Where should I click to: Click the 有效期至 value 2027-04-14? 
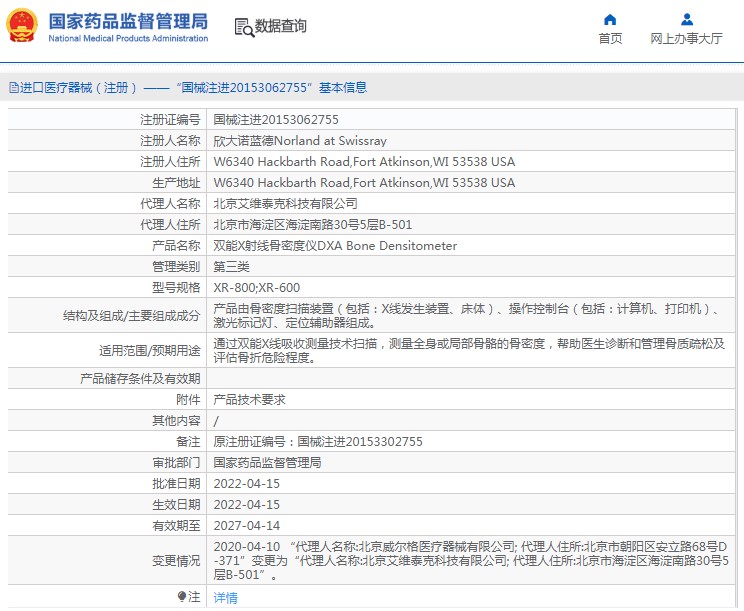pos(246,526)
